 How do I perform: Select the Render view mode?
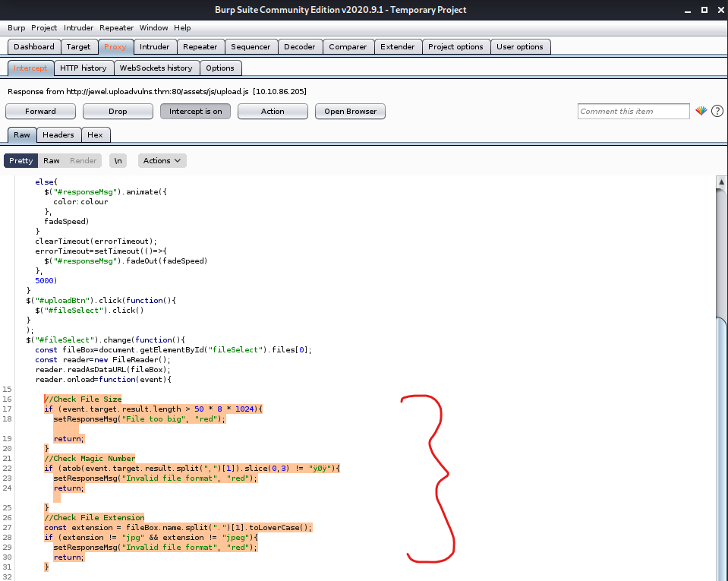click(83, 161)
